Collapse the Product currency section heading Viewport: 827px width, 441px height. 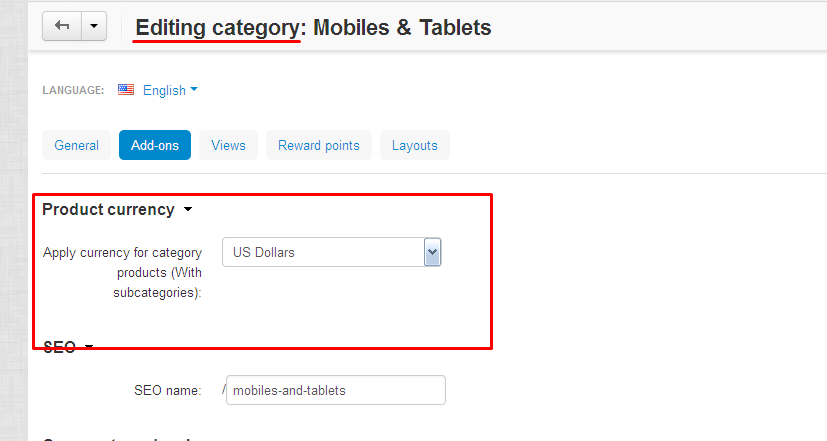tap(109, 209)
